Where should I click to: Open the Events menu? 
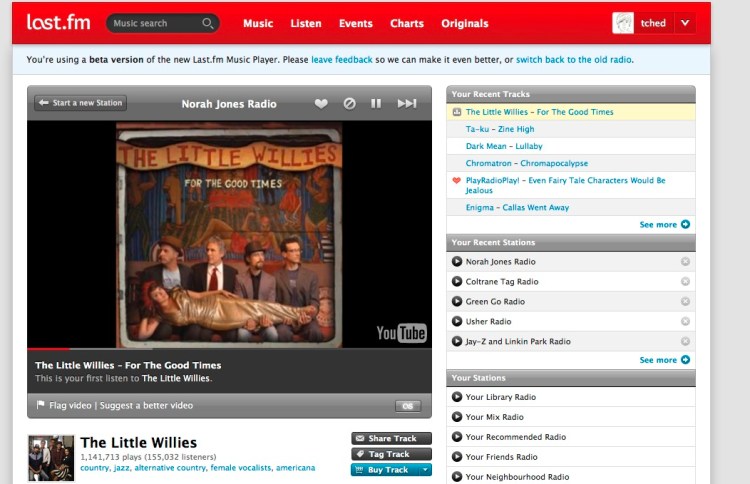[x=356, y=23]
